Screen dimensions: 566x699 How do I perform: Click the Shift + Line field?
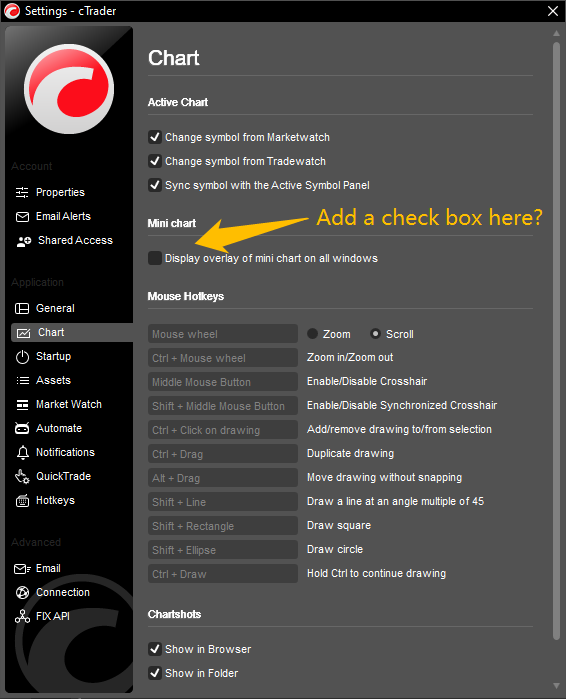223,502
